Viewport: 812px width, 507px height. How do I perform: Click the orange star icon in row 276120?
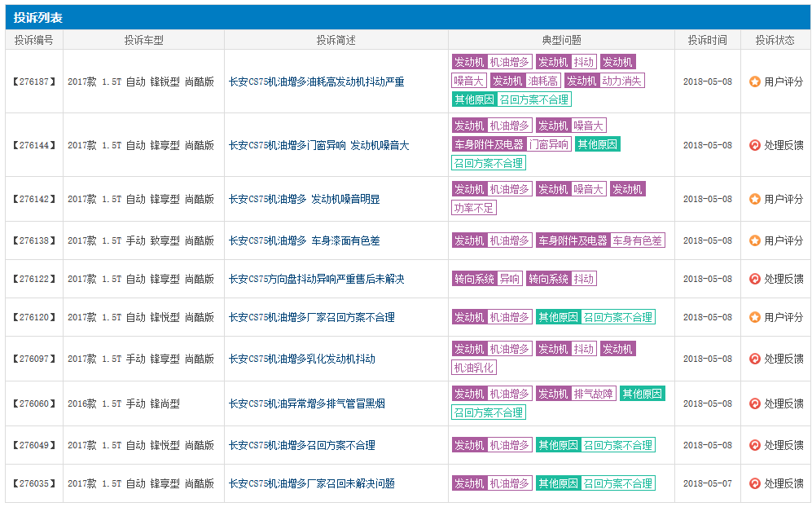[x=754, y=317]
